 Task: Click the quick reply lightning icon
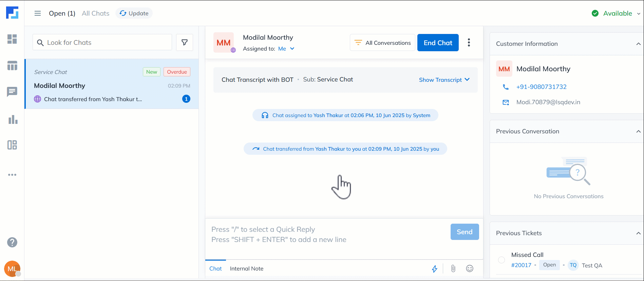435,269
